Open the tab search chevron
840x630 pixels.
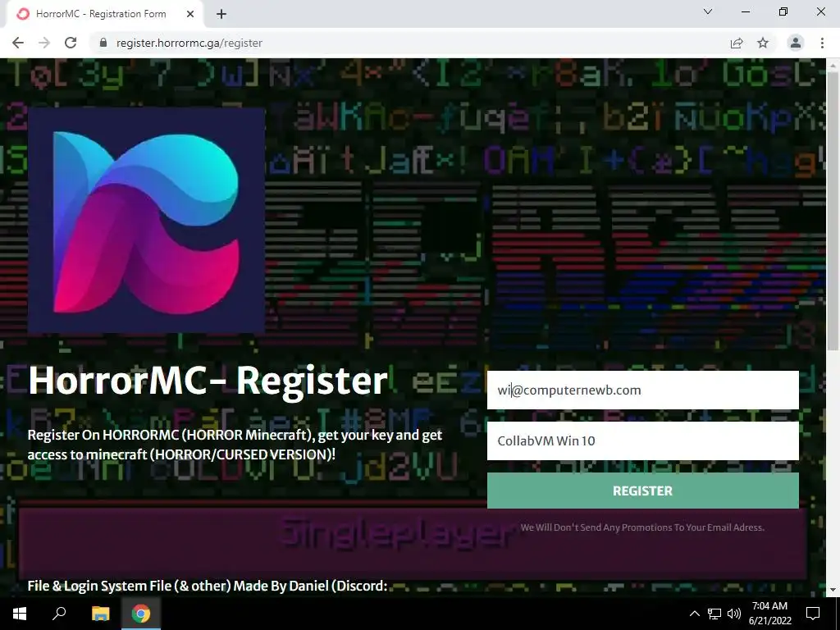[x=708, y=11]
